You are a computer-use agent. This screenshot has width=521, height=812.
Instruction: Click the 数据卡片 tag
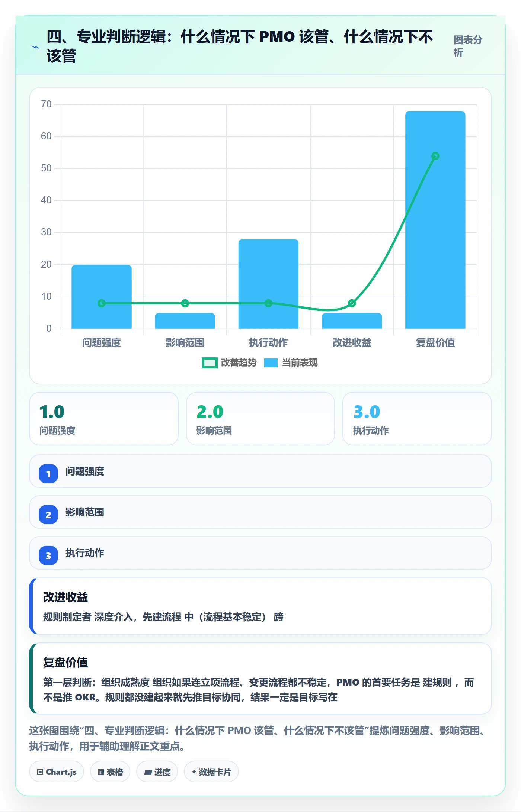click(x=211, y=772)
